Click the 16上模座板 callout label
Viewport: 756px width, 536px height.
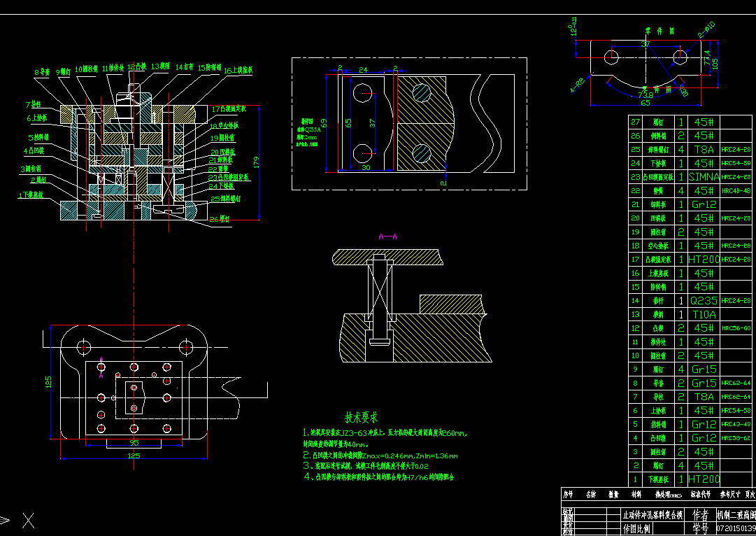(x=238, y=71)
